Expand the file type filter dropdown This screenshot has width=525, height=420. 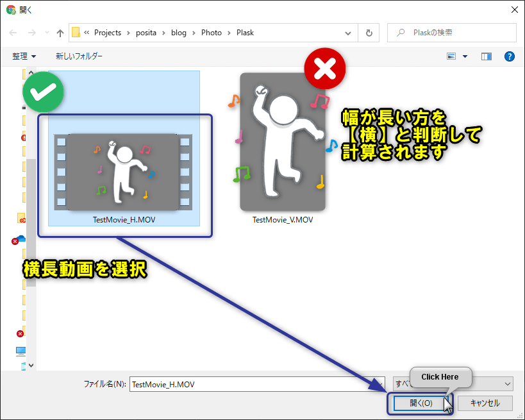(508, 384)
